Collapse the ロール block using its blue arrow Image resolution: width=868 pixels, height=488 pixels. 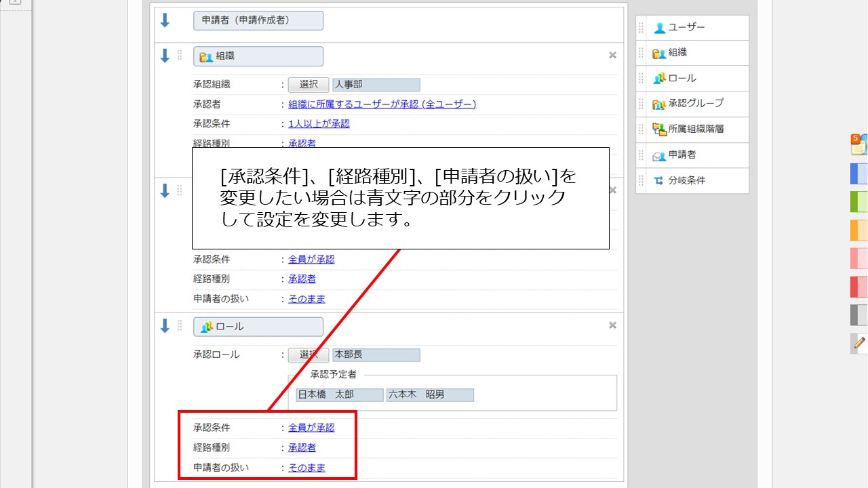[x=163, y=326]
